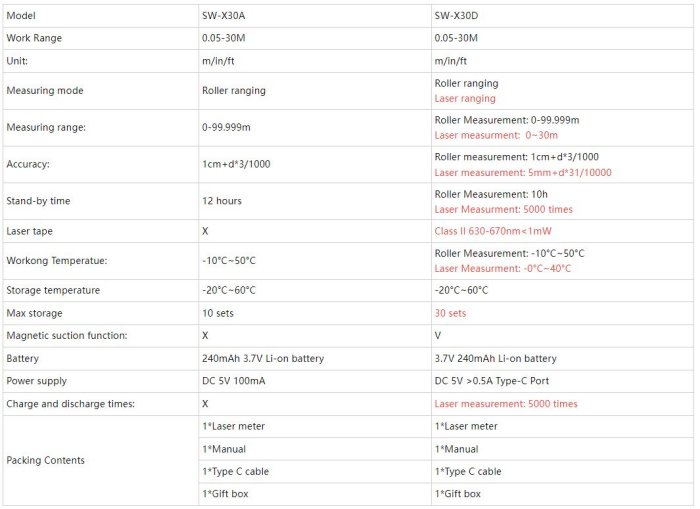Click the "Magnetic suction function:" label
The image size is (700, 509).
point(67,336)
